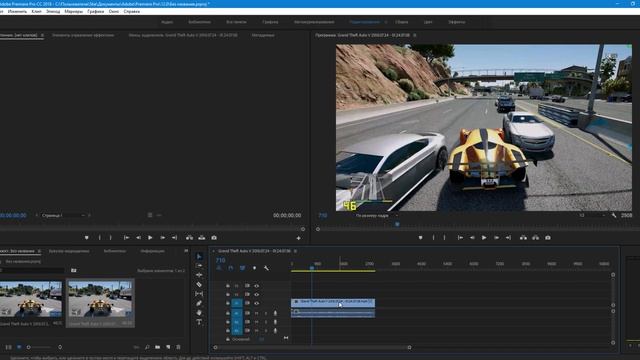Select the Track Select Forward tool
The image size is (640, 360).
click(x=199, y=266)
